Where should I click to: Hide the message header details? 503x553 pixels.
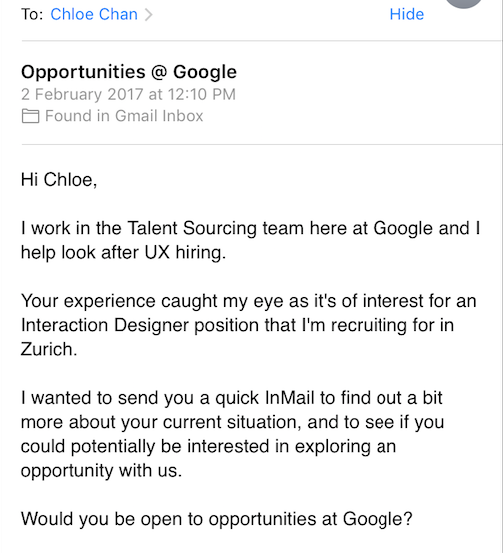pyautogui.click(x=406, y=14)
